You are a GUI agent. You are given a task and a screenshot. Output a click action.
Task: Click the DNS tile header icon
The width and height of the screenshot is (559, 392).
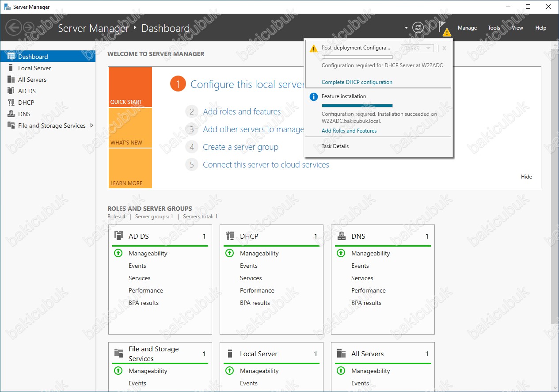(x=341, y=236)
